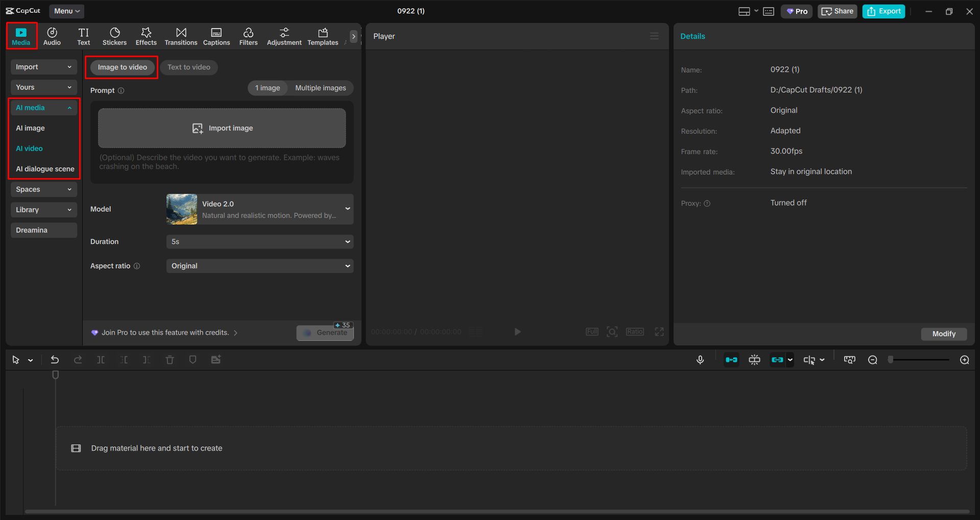Collapse the AI media section
The height and width of the screenshot is (520, 980).
coord(69,107)
